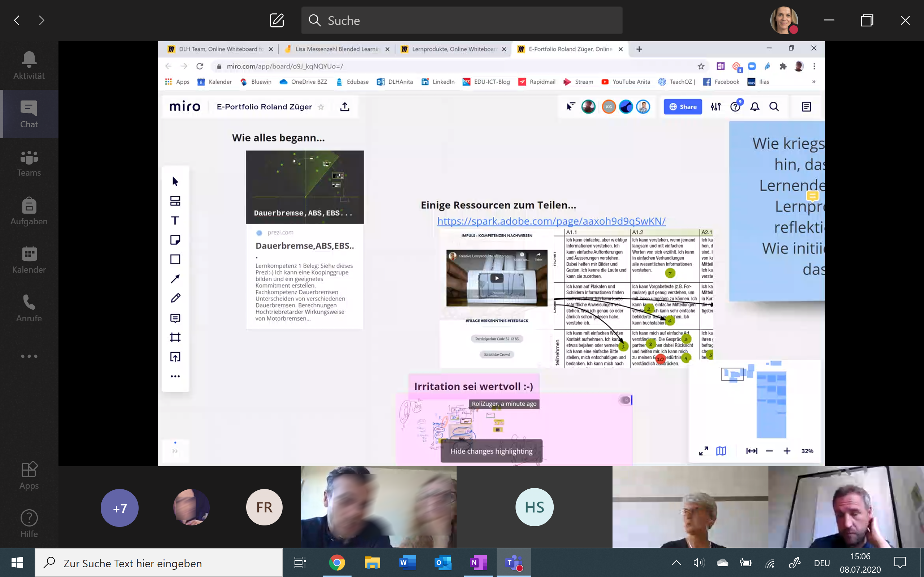Star the E-Portfolio Roland Züger board
Screen dimensions: 924x577
pos(321,107)
